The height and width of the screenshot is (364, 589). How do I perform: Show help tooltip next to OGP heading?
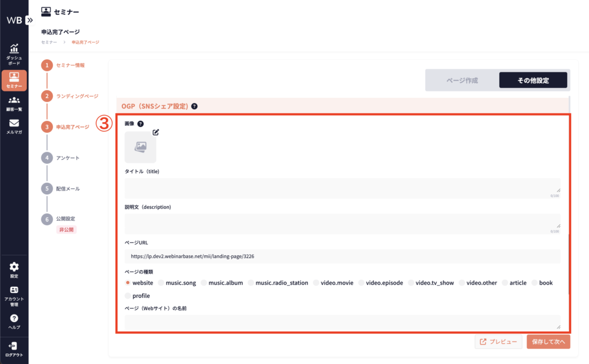tap(194, 106)
